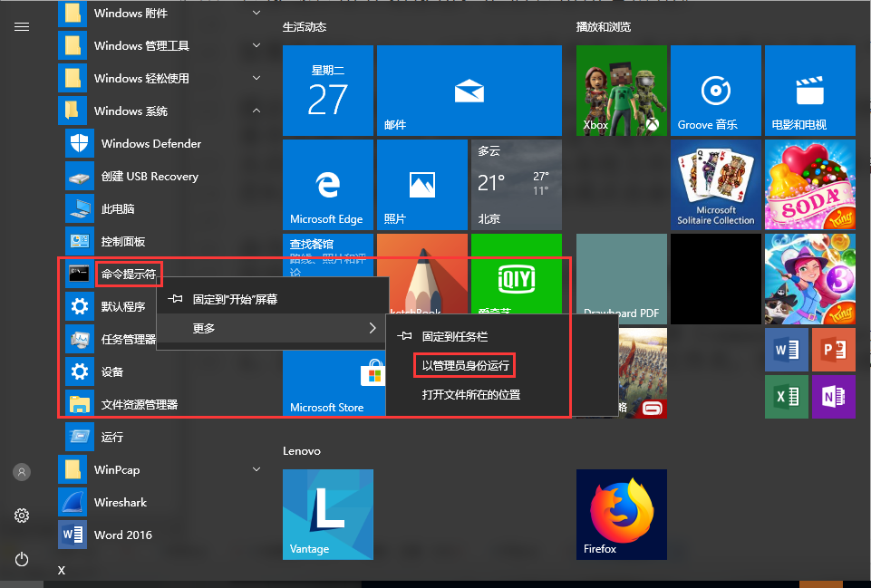Open the settings gear icon
Image resolution: width=871 pixels, height=588 pixels.
point(22,516)
